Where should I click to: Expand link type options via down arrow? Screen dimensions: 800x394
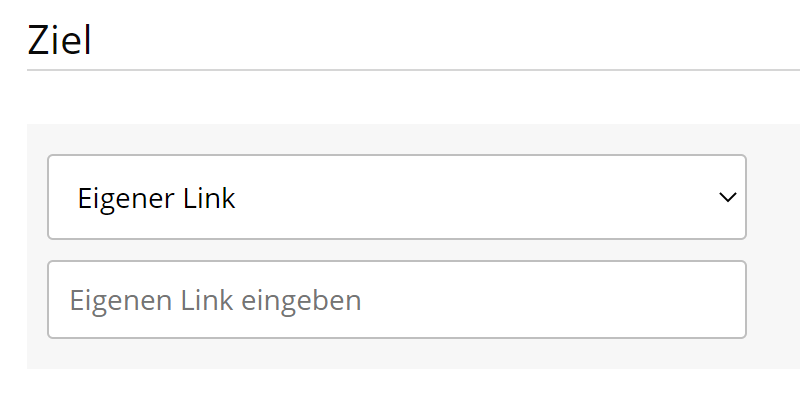727,197
